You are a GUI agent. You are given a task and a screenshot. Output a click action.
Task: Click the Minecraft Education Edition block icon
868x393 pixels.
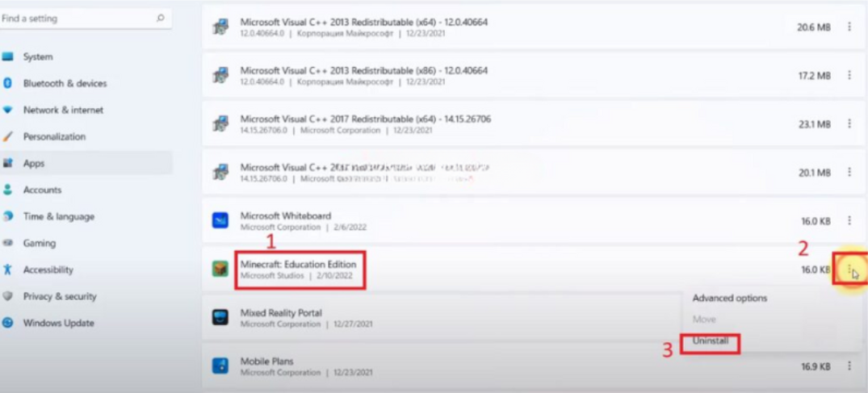click(220, 269)
